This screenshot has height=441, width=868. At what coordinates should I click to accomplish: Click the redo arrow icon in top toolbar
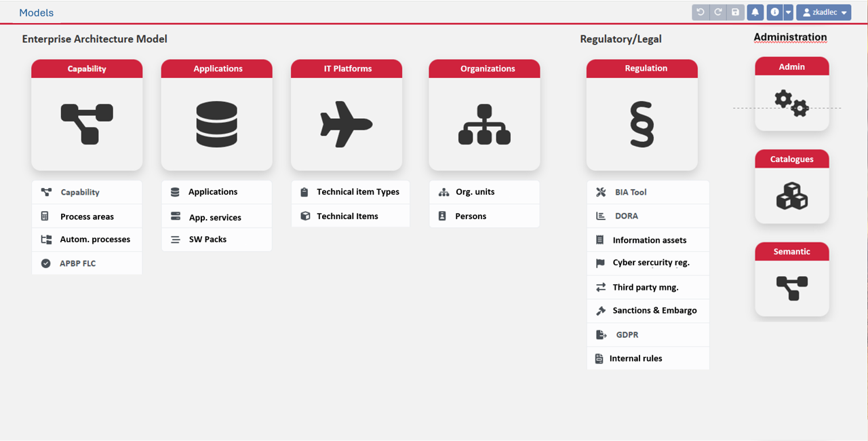(718, 12)
